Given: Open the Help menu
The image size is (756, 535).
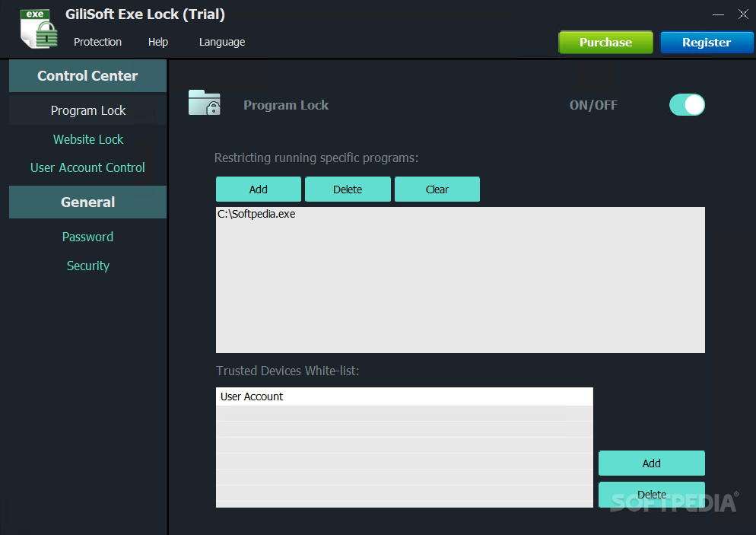Looking at the screenshot, I should [x=158, y=42].
